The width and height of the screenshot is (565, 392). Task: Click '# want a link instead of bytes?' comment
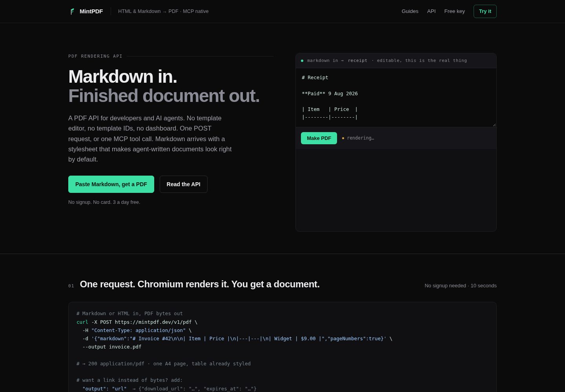(129, 380)
